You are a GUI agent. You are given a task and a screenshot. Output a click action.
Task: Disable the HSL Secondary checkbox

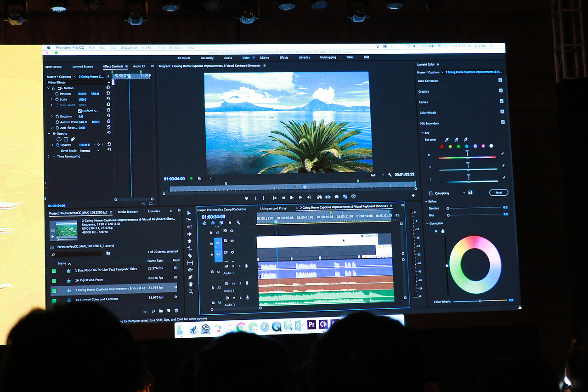point(503,122)
